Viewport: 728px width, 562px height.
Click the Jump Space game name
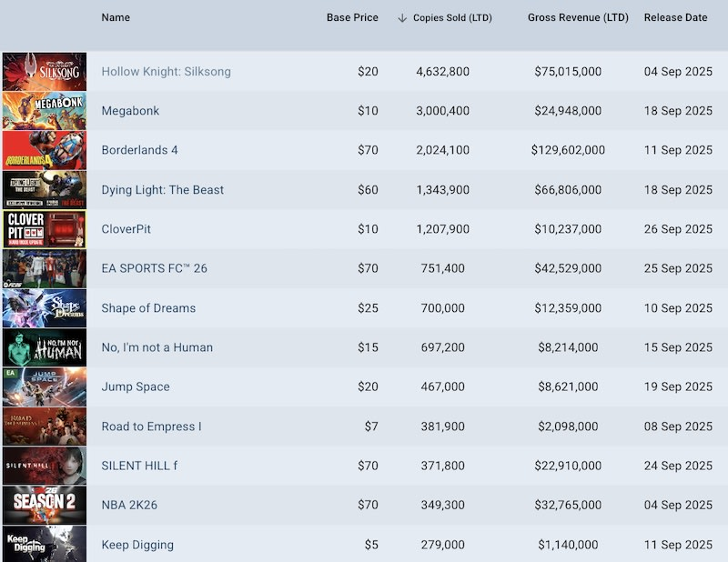click(136, 386)
